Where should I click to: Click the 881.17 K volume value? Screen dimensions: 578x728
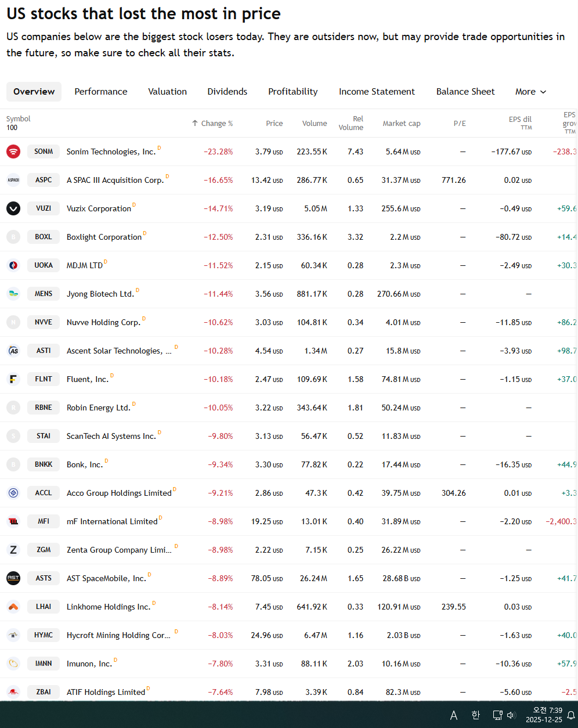(x=312, y=294)
